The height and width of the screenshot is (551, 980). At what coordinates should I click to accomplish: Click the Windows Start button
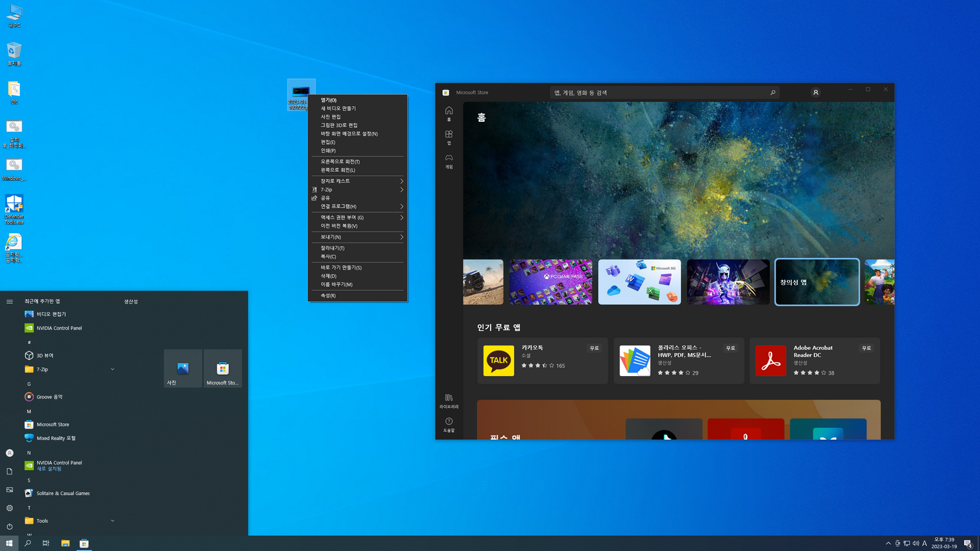coord(9,543)
